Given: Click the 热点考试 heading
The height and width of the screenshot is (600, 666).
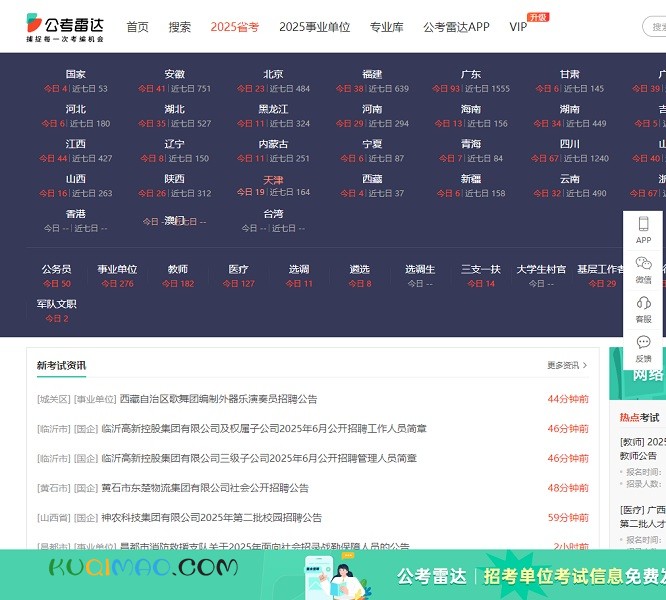Looking at the screenshot, I should click(639, 417).
